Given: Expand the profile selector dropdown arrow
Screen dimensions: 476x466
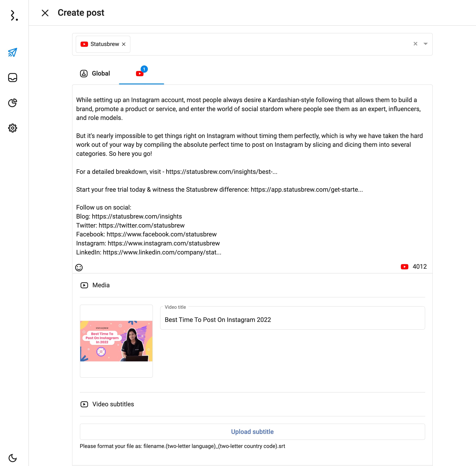Looking at the screenshot, I should [x=426, y=44].
